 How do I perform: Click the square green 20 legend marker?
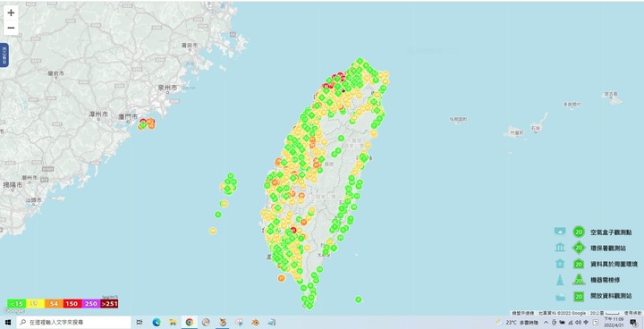point(579,296)
